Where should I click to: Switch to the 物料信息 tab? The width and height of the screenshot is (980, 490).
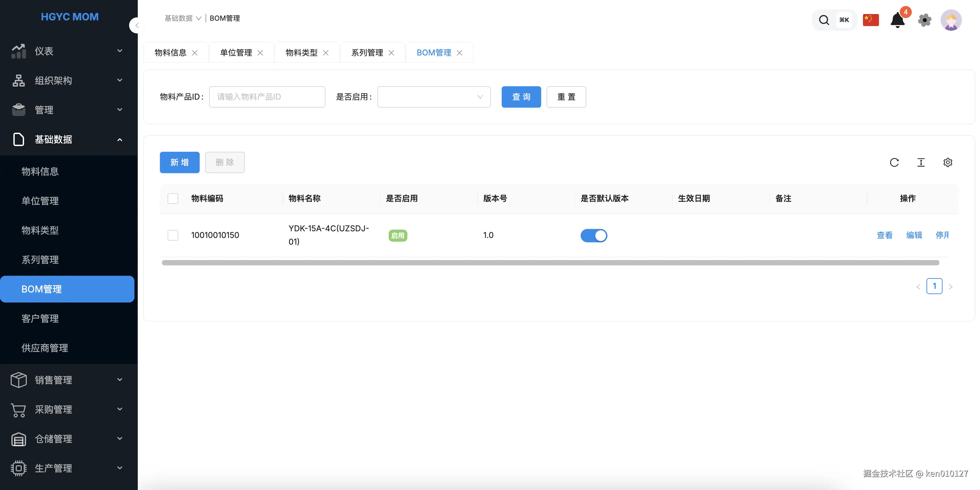171,53
